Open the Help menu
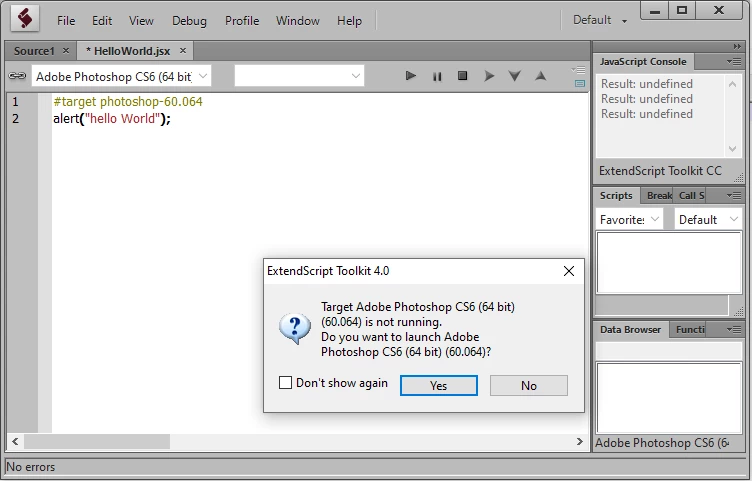The width and height of the screenshot is (752, 481). point(349,21)
